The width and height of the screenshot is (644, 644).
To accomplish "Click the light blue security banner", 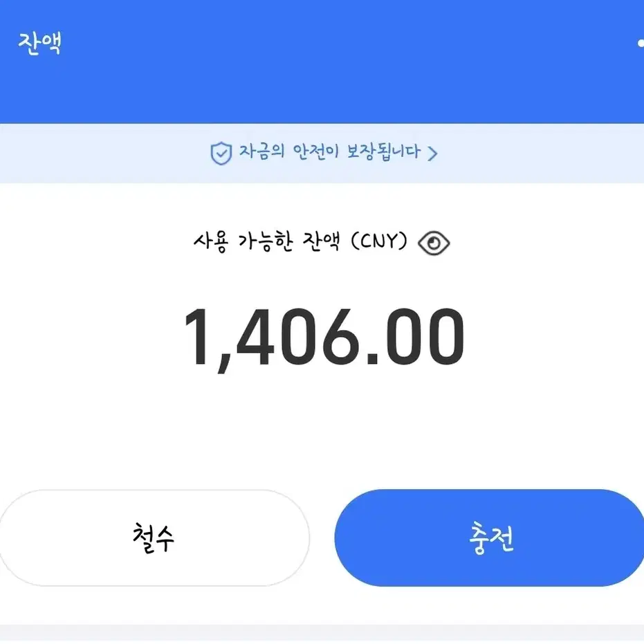I will (322, 153).
